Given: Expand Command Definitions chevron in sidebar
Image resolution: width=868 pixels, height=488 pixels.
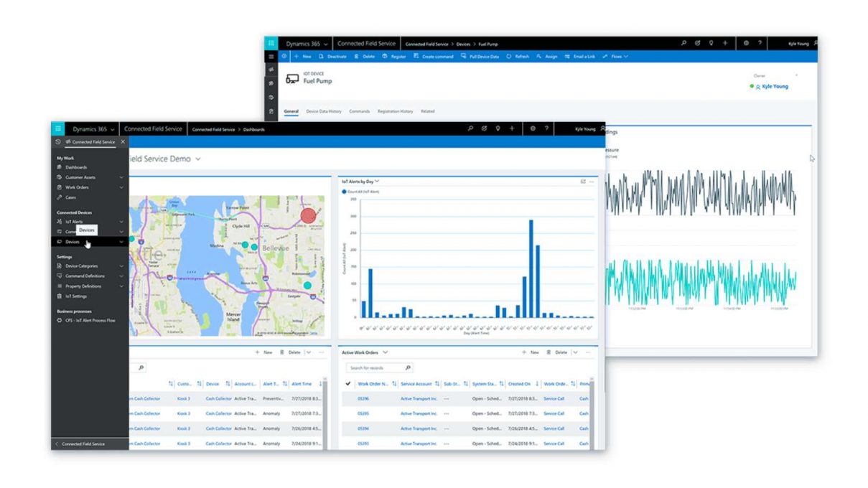Looking at the screenshot, I should 121,276.
